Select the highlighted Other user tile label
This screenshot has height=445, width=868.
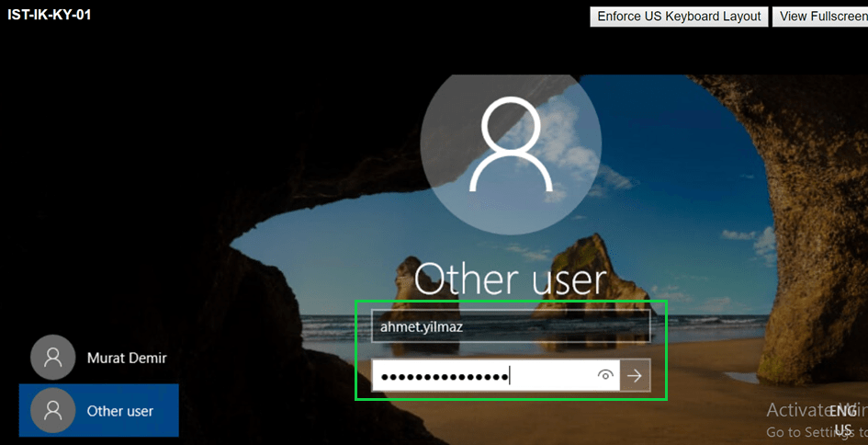(x=120, y=411)
